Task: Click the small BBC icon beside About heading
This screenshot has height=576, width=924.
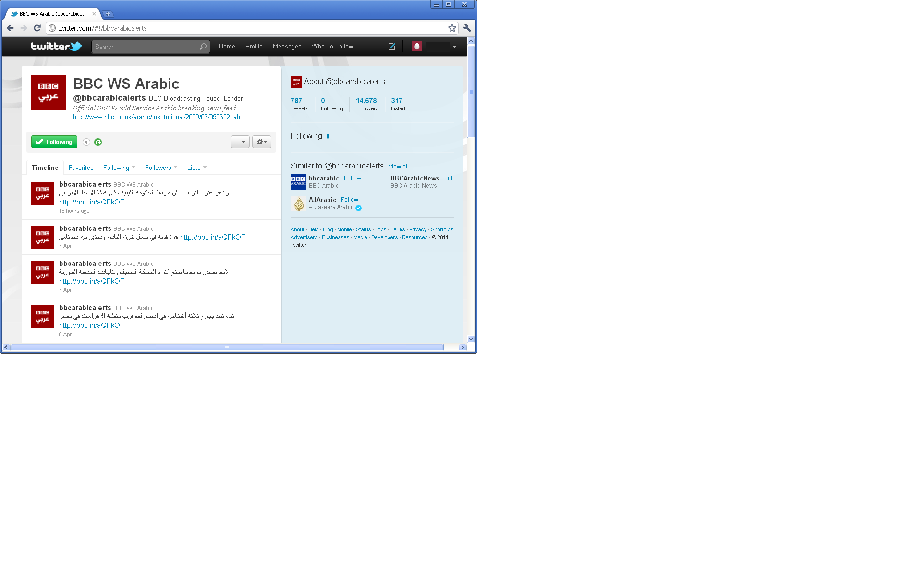Action: click(296, 82)
